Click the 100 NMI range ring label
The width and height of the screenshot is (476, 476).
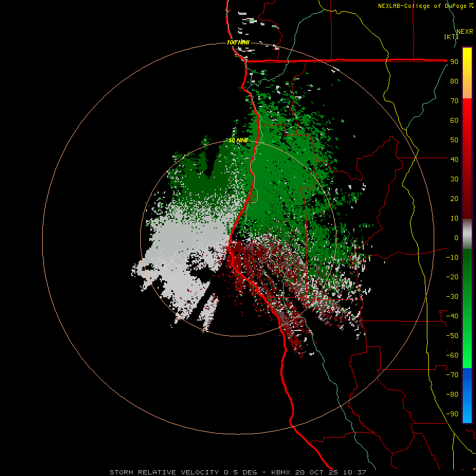(238, 42)
